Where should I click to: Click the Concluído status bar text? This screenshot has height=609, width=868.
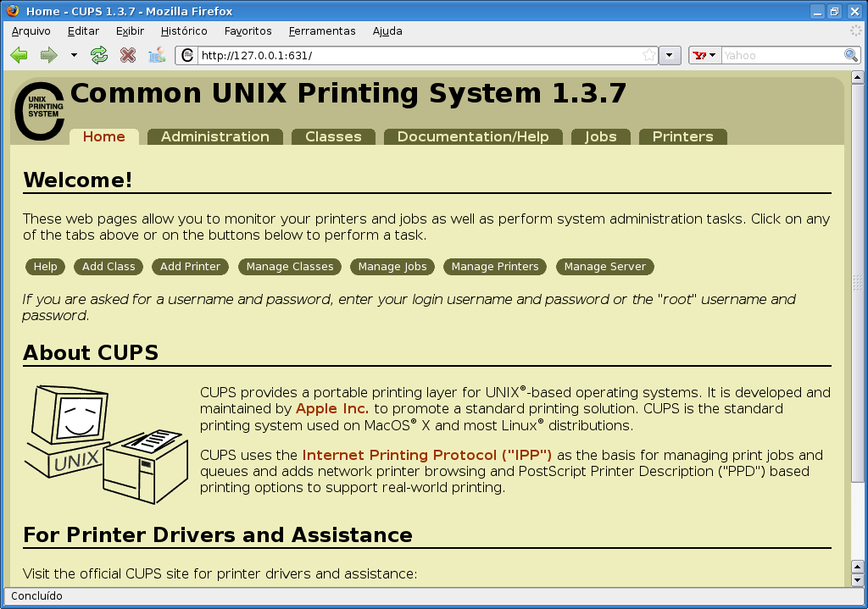(x=36, y=595)
